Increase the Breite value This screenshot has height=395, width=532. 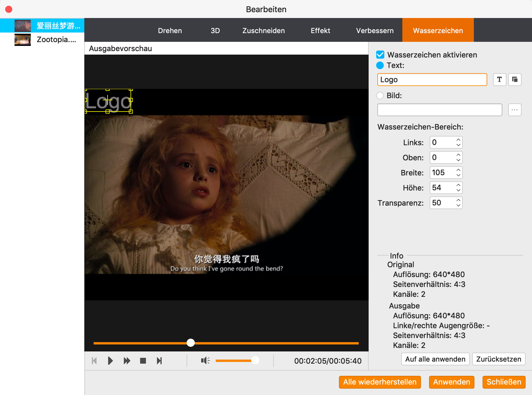[x=458, y=170]
